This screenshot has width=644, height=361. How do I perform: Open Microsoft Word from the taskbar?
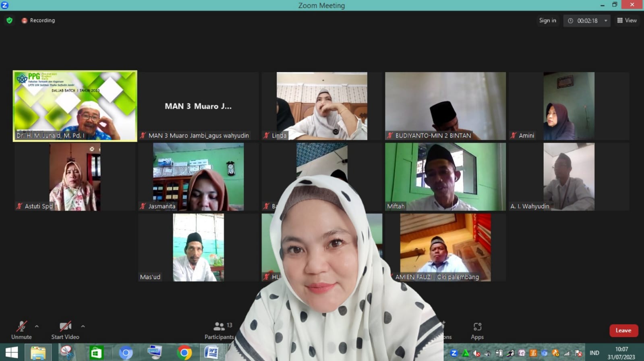211,353
